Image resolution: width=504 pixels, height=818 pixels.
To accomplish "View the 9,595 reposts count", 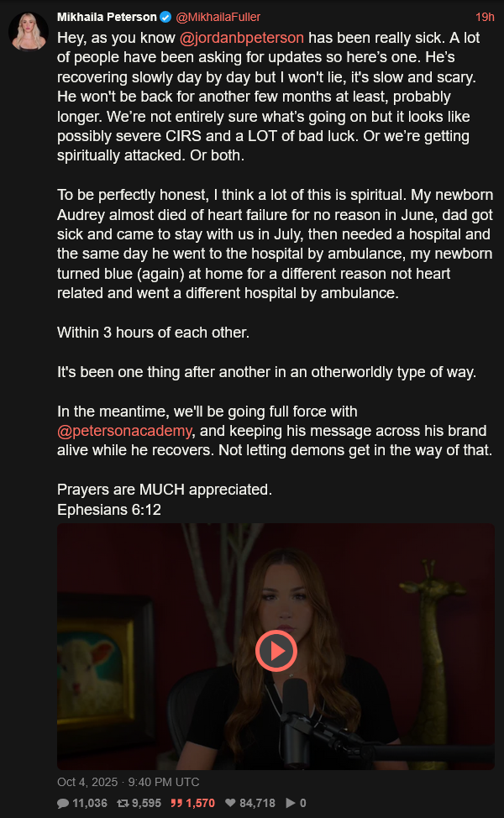I will point(147,804).
